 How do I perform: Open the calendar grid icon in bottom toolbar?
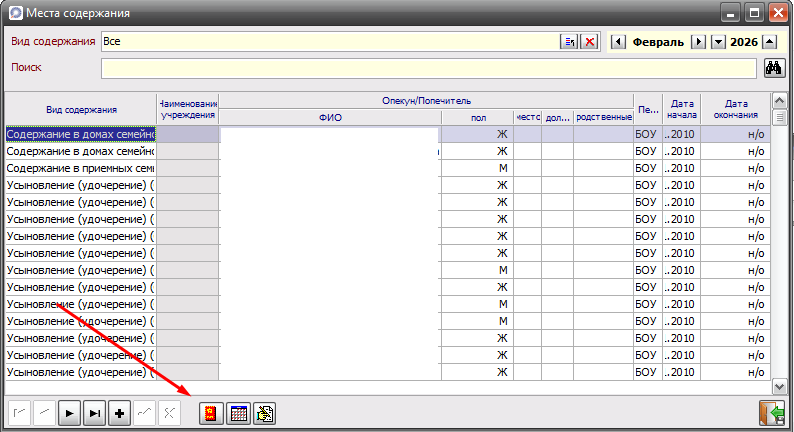point(238,414)
